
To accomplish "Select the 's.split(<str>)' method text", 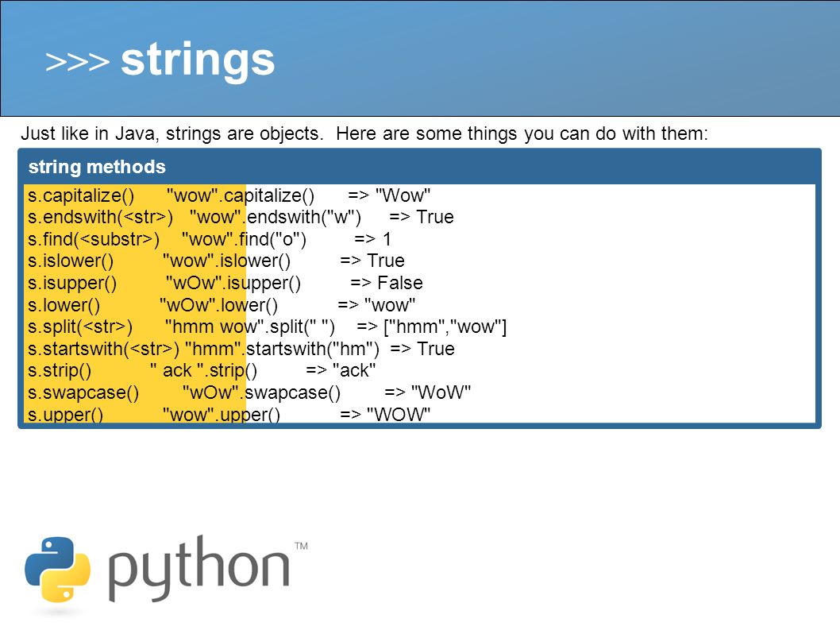I will pyautogui.click(x=80, y=327).
